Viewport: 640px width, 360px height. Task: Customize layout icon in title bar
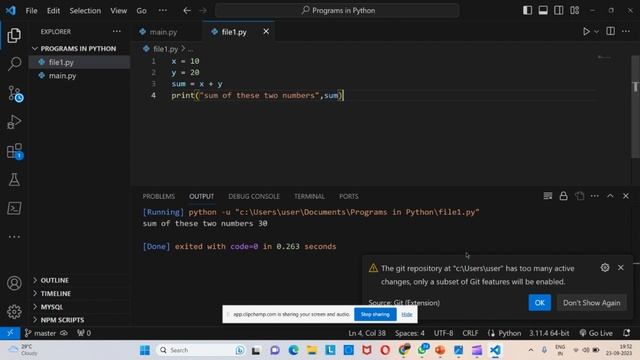[574, 10]
